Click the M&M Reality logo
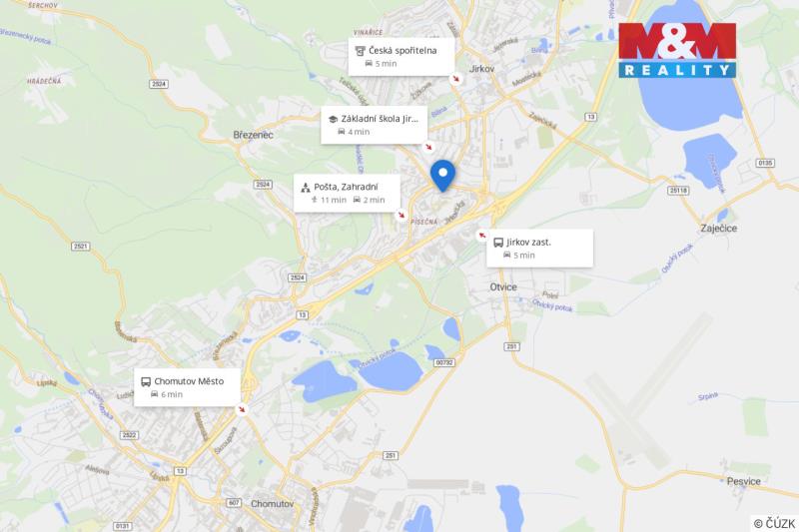The height and width of the screenshot is (532, 799). pos(677,50)
